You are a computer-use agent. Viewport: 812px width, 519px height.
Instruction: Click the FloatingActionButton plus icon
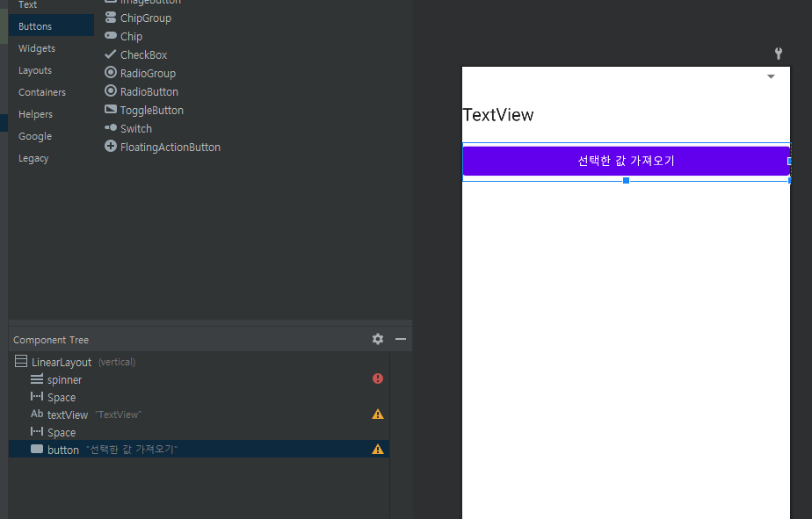point(111,147)
